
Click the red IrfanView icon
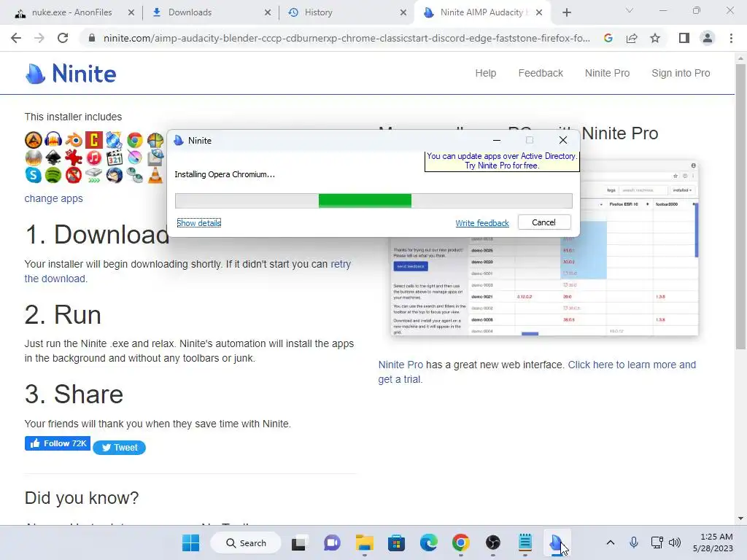[x=74, y=157]
